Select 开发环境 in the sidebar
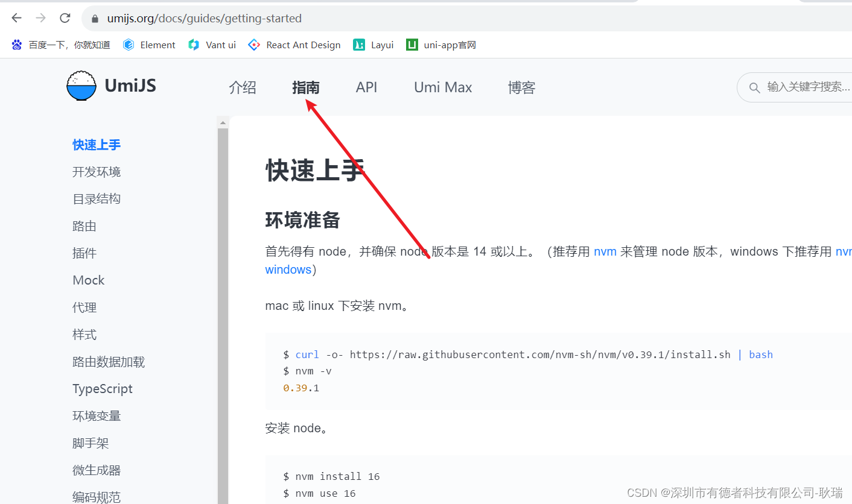 coord(97,172)
